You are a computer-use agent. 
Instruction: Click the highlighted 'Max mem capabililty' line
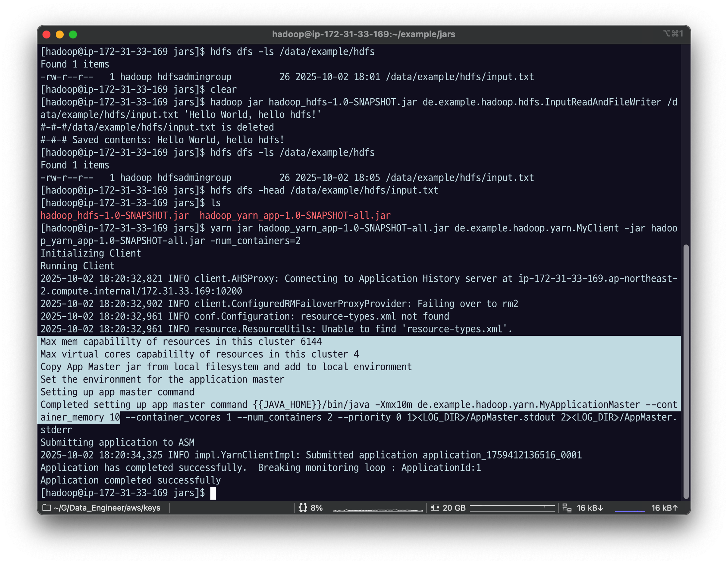coord(181,342)
